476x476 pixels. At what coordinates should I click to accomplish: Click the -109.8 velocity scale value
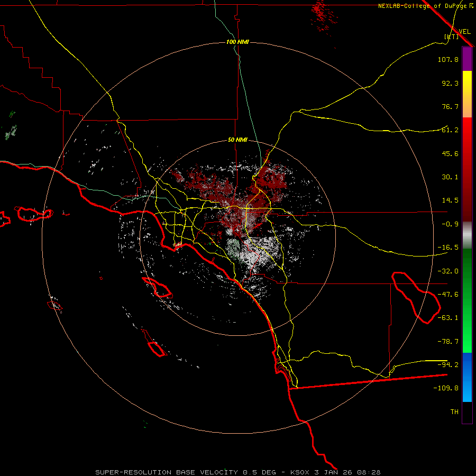click(x=446, y=388)
